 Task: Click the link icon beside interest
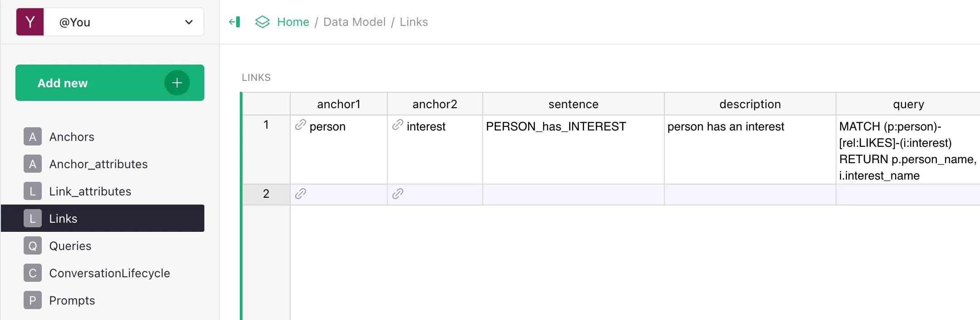pos(398,125)
